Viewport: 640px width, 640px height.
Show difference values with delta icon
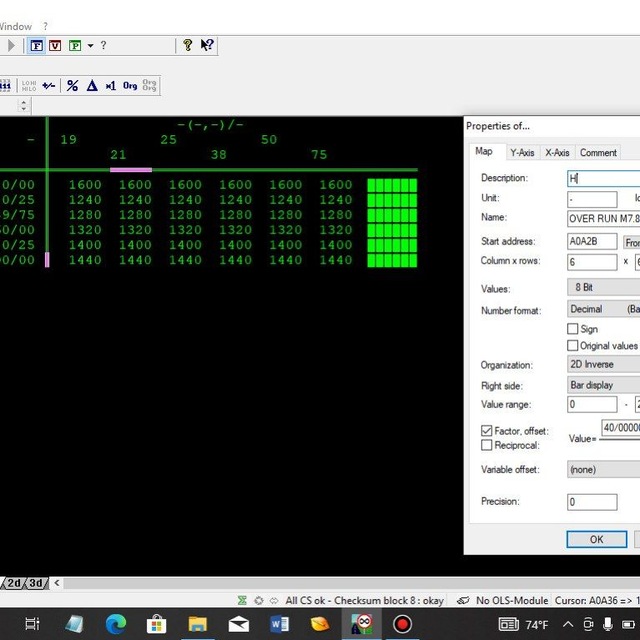92,86
